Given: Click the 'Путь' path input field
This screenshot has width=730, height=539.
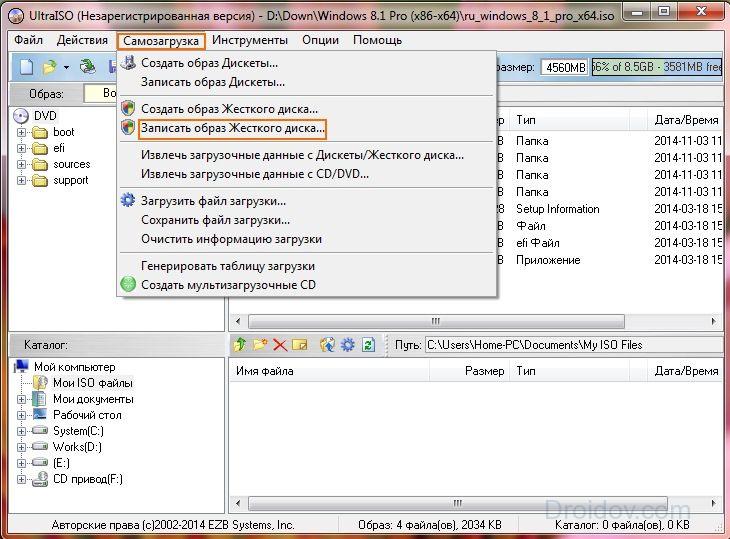Looking at the screenshot, I should click(x=570, y=345).
